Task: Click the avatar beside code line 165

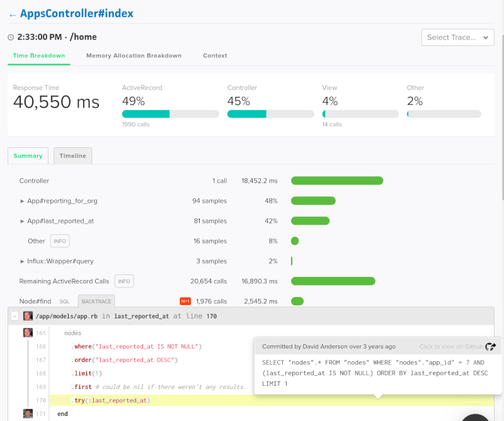Action: pyautogui.click(x=28, y=333)
